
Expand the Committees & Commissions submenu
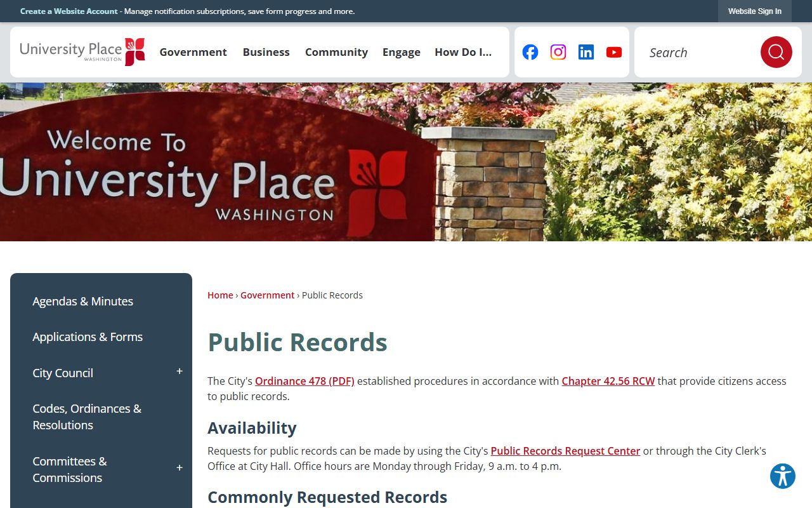click(180, 468)
